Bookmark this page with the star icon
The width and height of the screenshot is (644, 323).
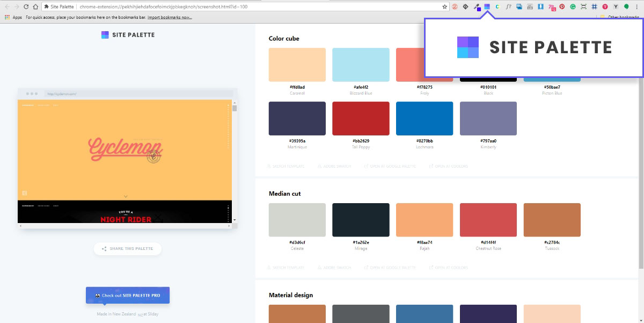coord(444,7)
